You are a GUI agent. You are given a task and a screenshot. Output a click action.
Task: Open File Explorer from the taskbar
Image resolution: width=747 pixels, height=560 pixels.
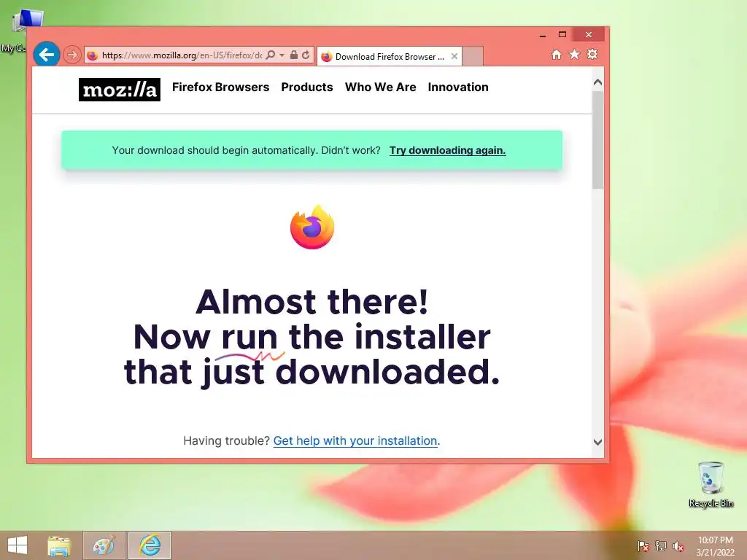[59, 545]
